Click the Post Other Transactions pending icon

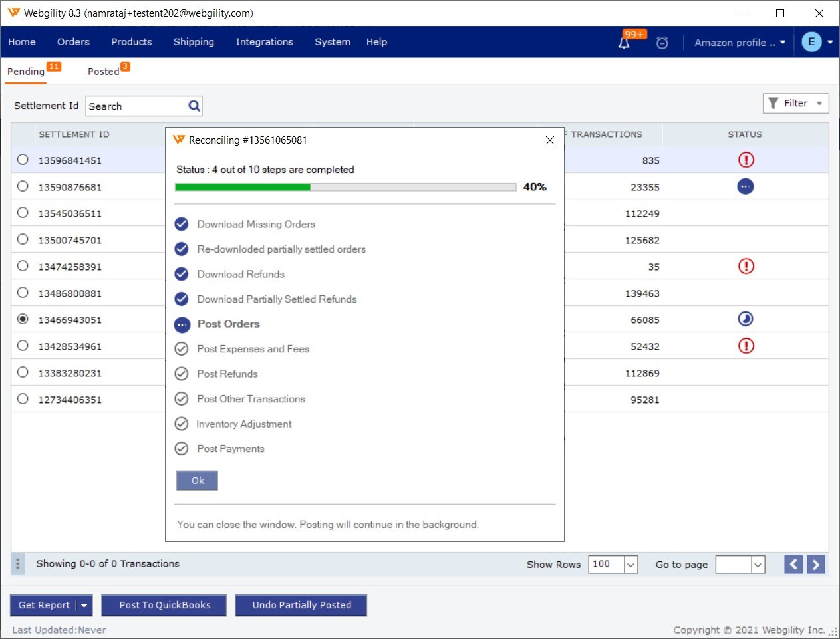(x=181, y=398)
